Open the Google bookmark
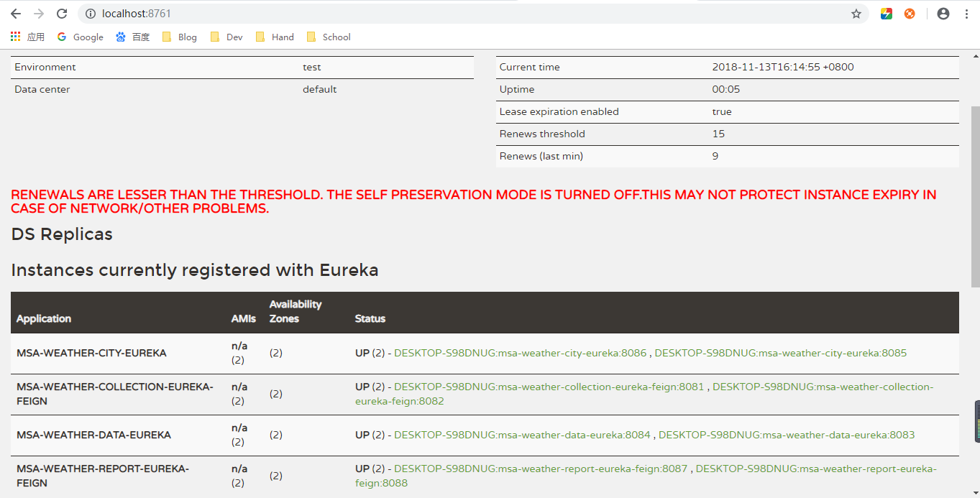The width and height of the screenshot is (980, 498). [x=80, y=37]
